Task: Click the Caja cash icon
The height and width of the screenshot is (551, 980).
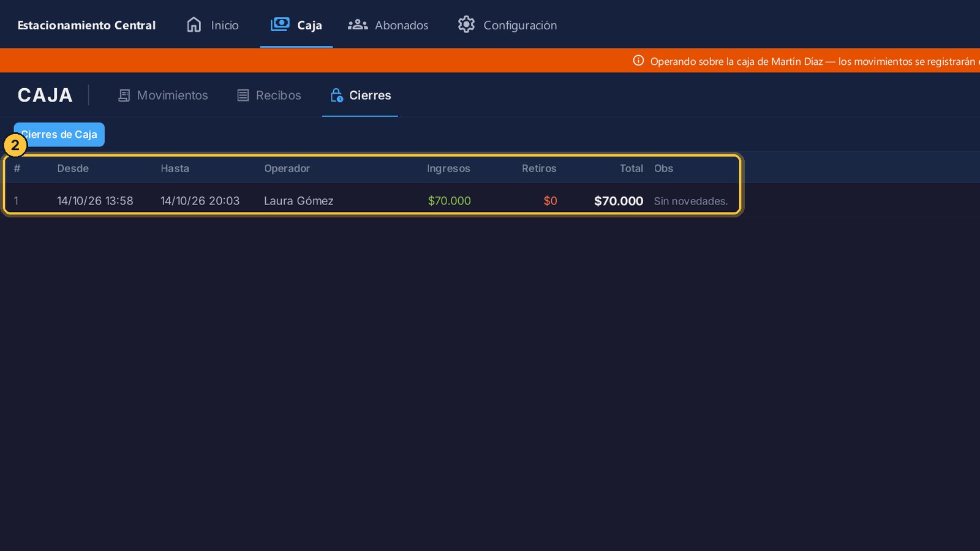Action: click(x=280, y=24)
